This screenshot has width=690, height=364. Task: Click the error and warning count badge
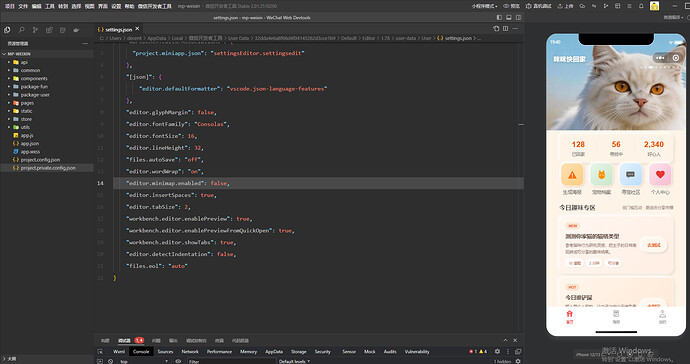pos(478,351)
